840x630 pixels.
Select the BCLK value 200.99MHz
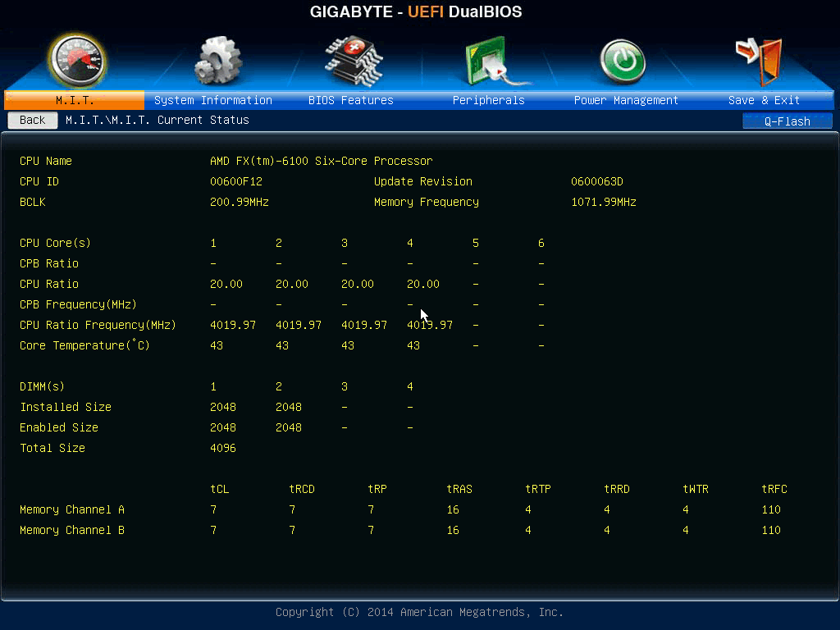point(240,202)
